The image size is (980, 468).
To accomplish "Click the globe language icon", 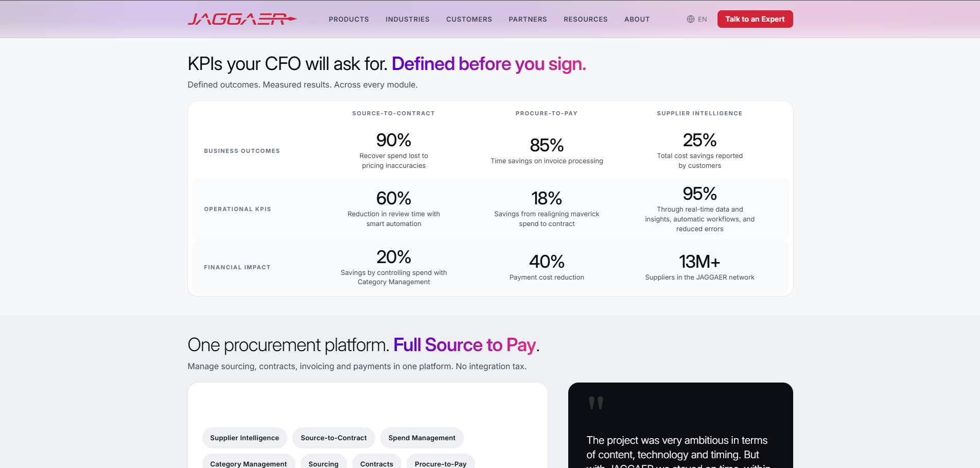I will 691,19.
